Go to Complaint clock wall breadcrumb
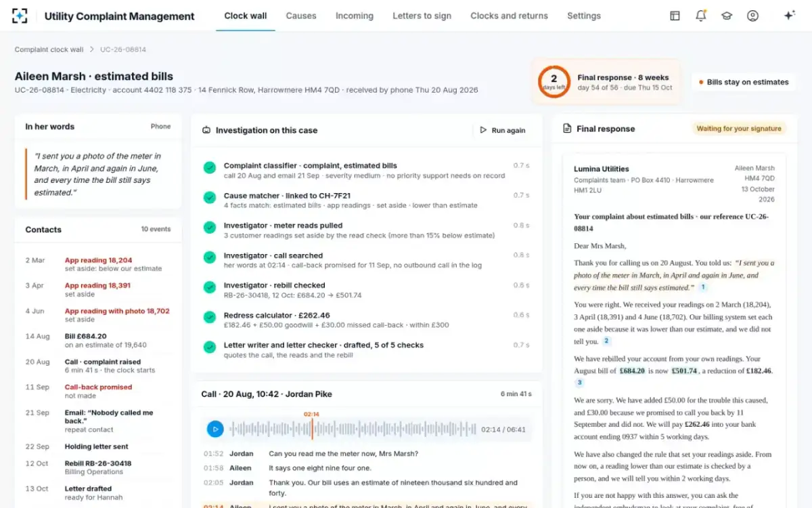This screenshot has height=508, width=812. click(x=49, y=49)
